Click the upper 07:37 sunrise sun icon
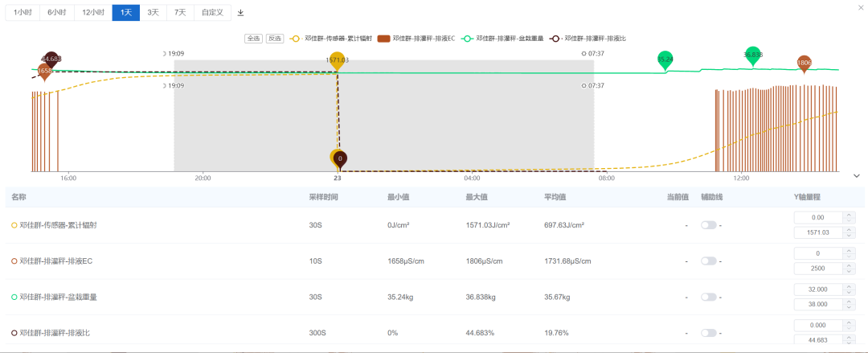The width and height of the screenshot is (868, 353). click(583, 54)
